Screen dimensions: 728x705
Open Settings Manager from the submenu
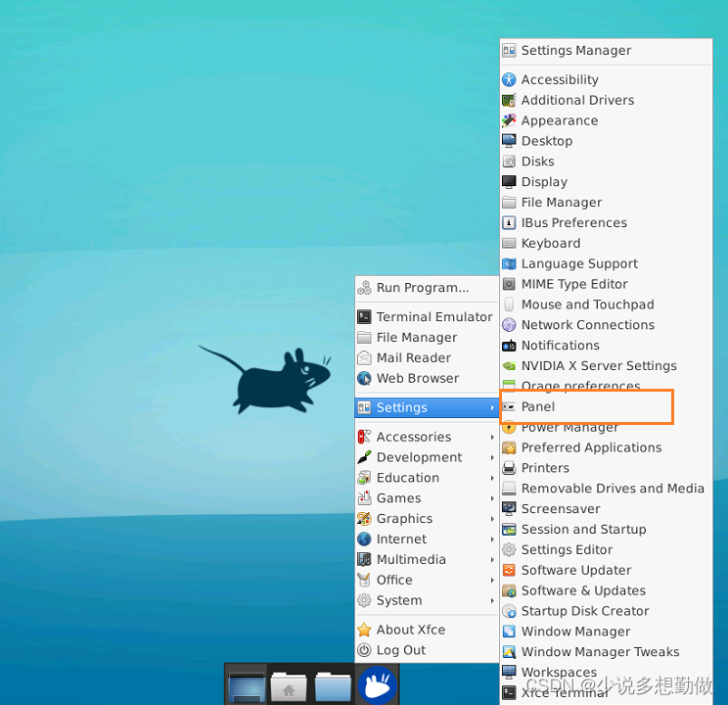(x=606, y=50)
